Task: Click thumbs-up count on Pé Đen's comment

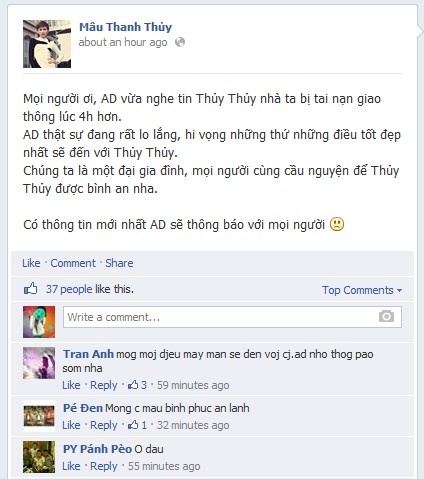Action: pos(138,425)
